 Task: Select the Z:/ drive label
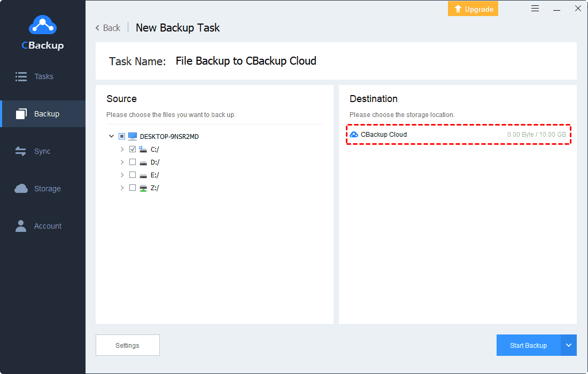click(155, 188)
